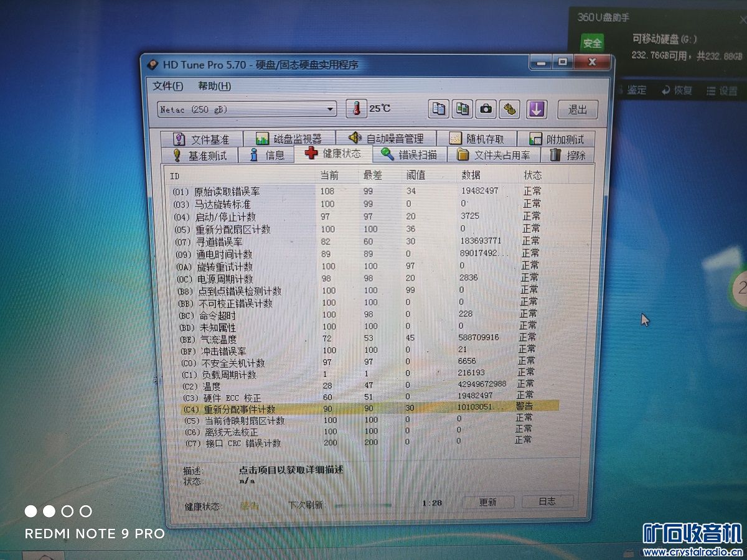Switch to the 磁盘监视器 tab
This screenshot has height=560, width=747.
coord(289,139)
